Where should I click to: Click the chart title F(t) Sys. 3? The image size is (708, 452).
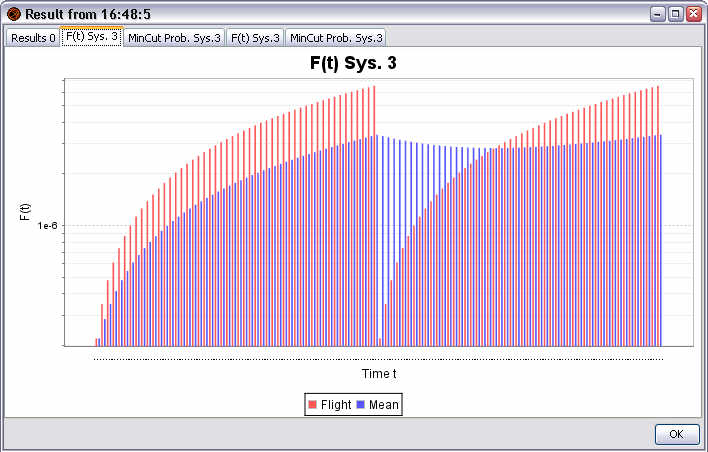point(353,63)
